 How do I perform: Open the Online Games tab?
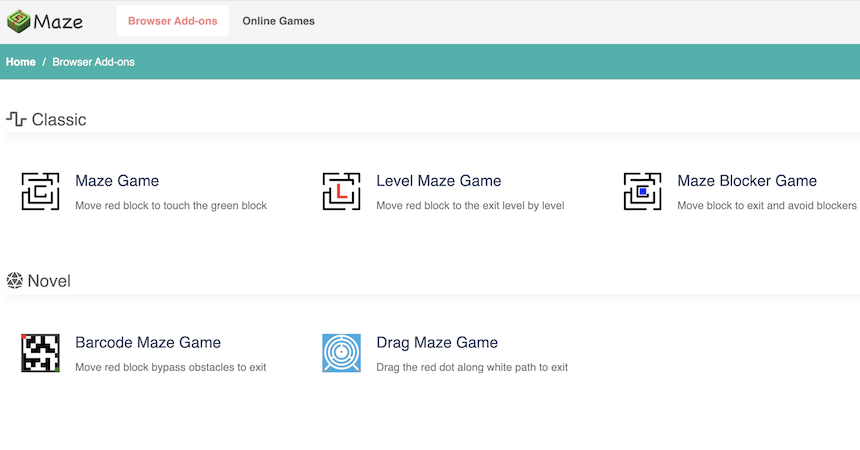[278, 21]
